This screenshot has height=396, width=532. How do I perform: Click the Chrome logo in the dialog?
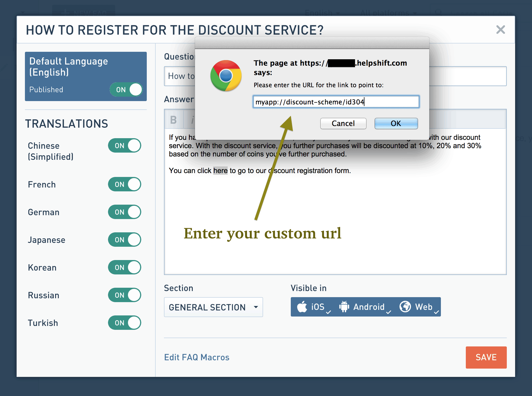coord(226,76)
